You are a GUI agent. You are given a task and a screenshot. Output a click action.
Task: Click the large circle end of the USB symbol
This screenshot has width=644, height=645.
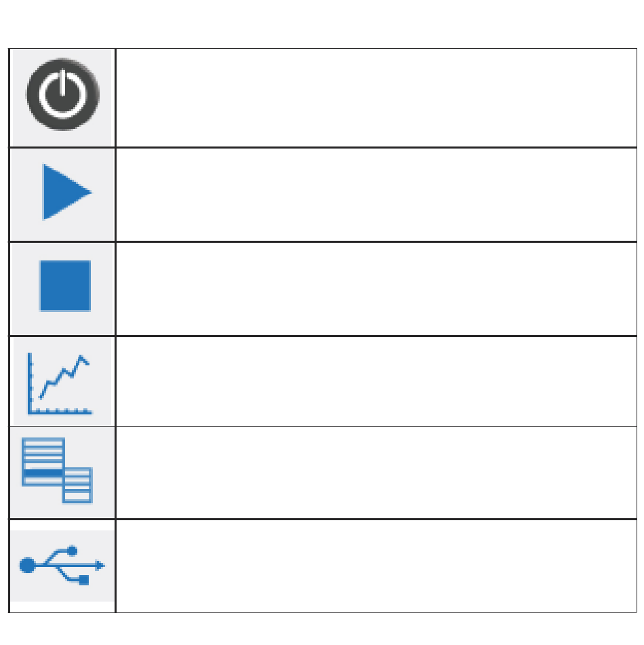[28, 565]
